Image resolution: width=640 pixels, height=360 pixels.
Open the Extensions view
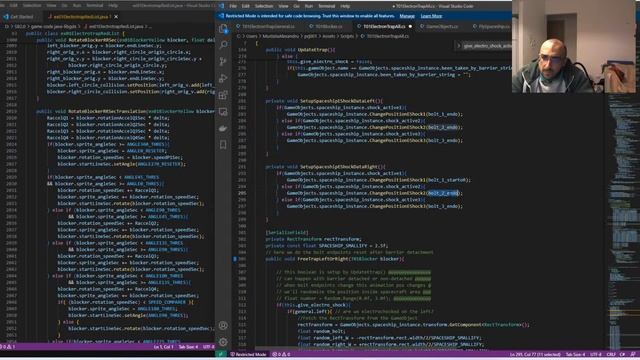click(x=223, y=95)
